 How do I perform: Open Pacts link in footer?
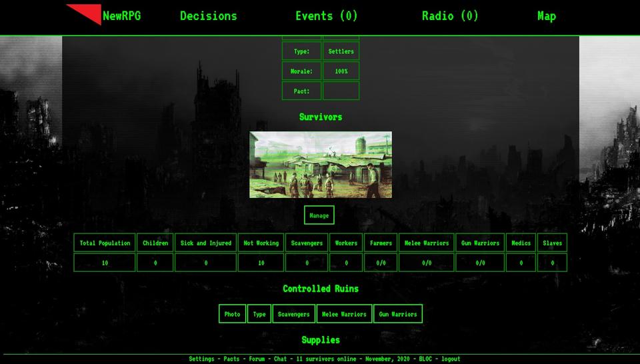[x=231, y=359]
